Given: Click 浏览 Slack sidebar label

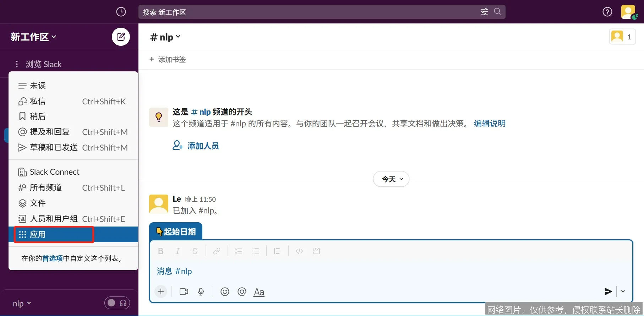Looking at the screenshot, I should coord(44,64).
